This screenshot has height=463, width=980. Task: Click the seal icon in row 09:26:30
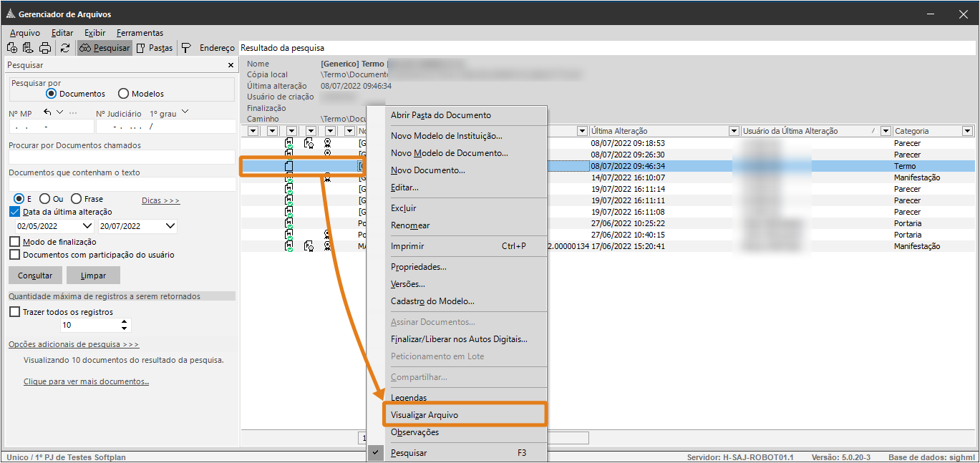click(327, 154)
